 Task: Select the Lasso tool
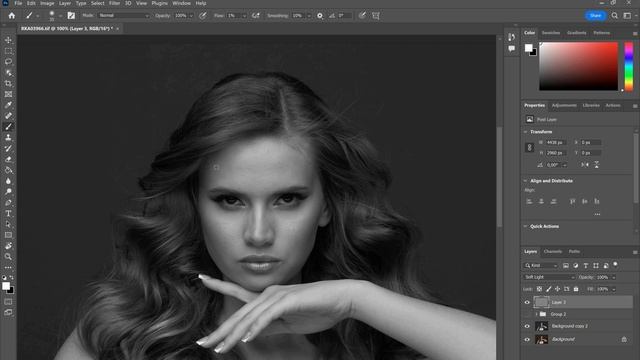pos(8,62)
